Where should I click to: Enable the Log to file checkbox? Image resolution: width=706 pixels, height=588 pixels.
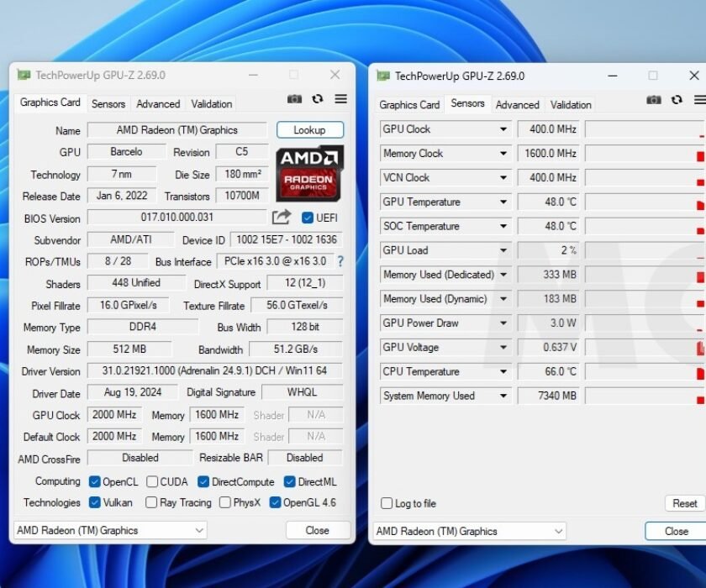pos(387,503)
